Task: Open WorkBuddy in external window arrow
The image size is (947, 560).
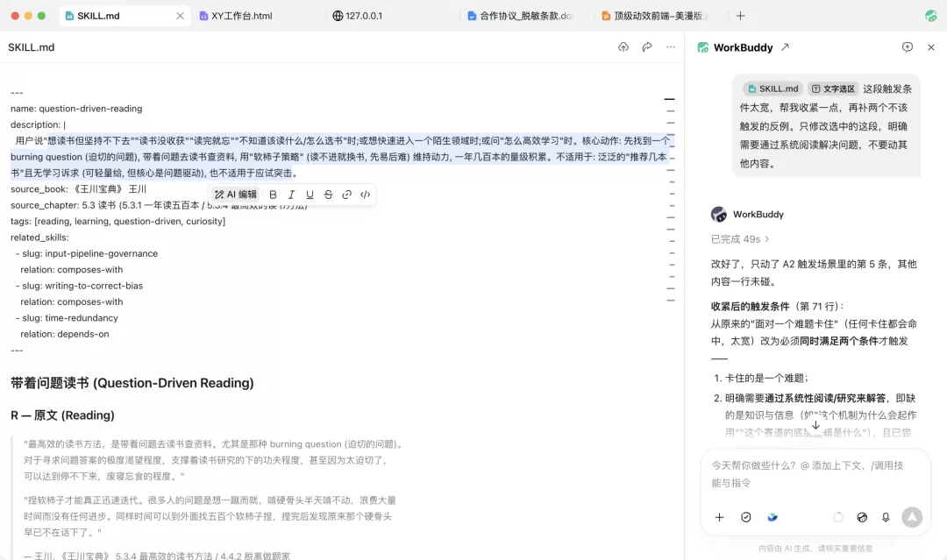Action: [x=785, y=47]
